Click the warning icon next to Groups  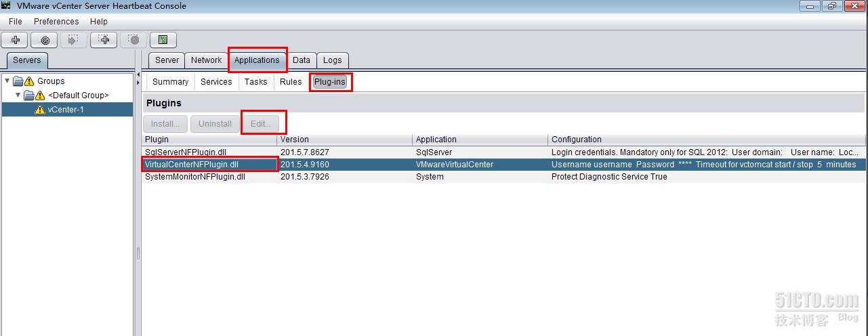pyautogui.click(x=29, y=81)
